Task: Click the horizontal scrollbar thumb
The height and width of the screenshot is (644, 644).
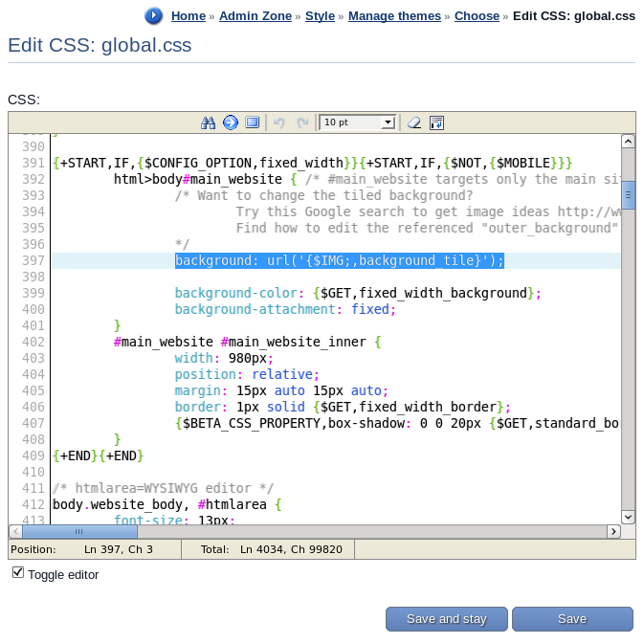Action: [x=79, y=531]
